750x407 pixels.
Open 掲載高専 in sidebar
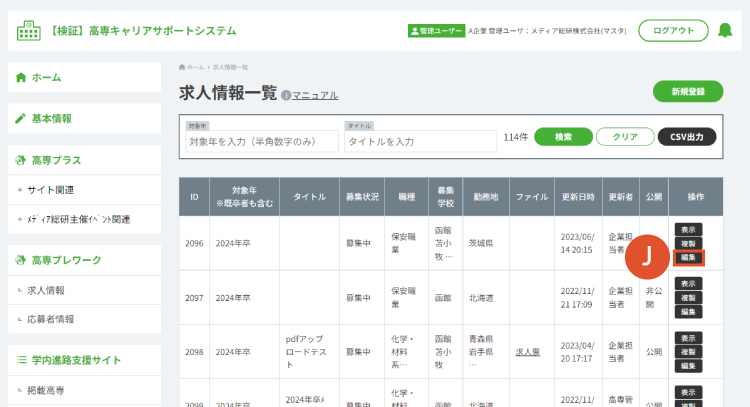(85, 391)
